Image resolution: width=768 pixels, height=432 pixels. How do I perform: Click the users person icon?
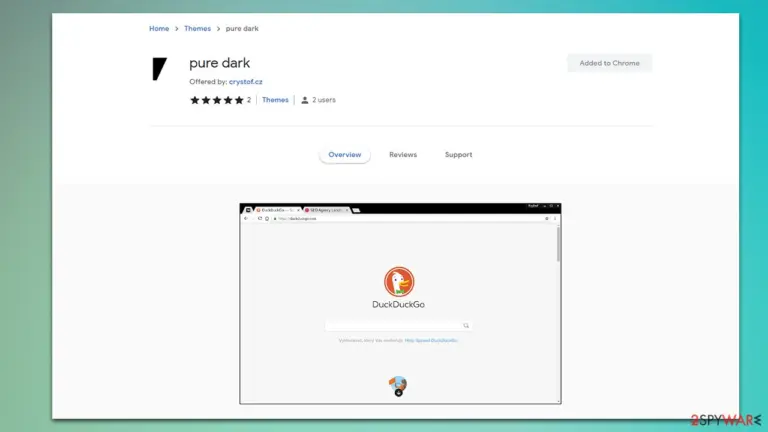click(305, 100)
